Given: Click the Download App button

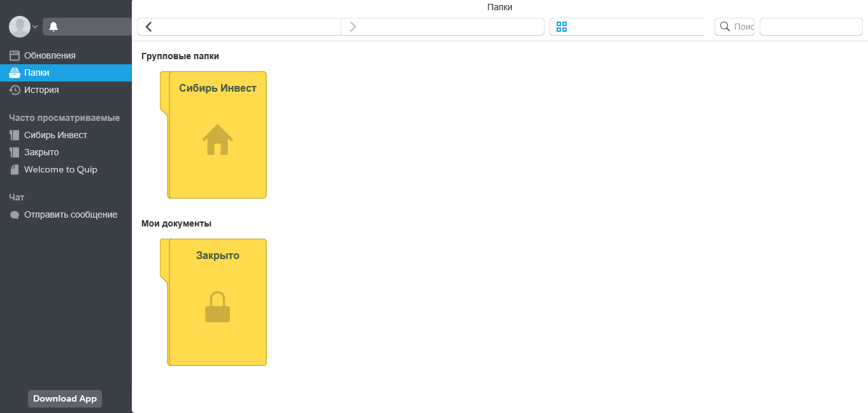Looking at the screenshot, I should pos(65,399).
